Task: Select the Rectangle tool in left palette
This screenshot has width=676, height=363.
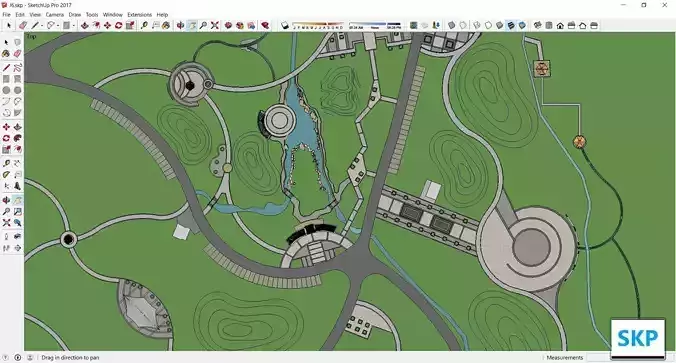Action: [x=6, y=79]
